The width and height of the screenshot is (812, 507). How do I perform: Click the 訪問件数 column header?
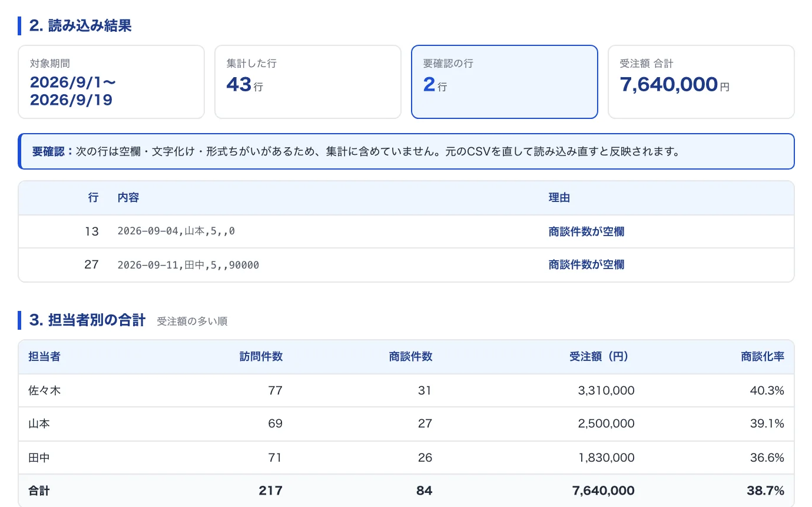click(x=261, y=356)
